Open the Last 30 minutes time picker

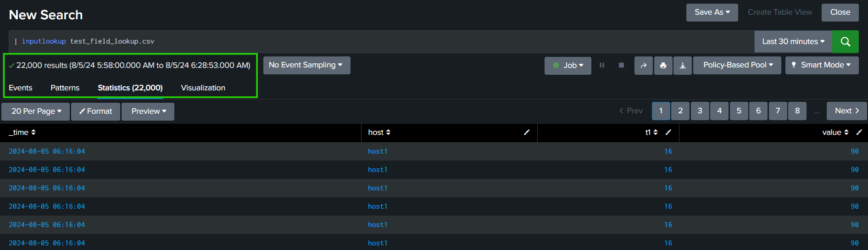point(793,42)
